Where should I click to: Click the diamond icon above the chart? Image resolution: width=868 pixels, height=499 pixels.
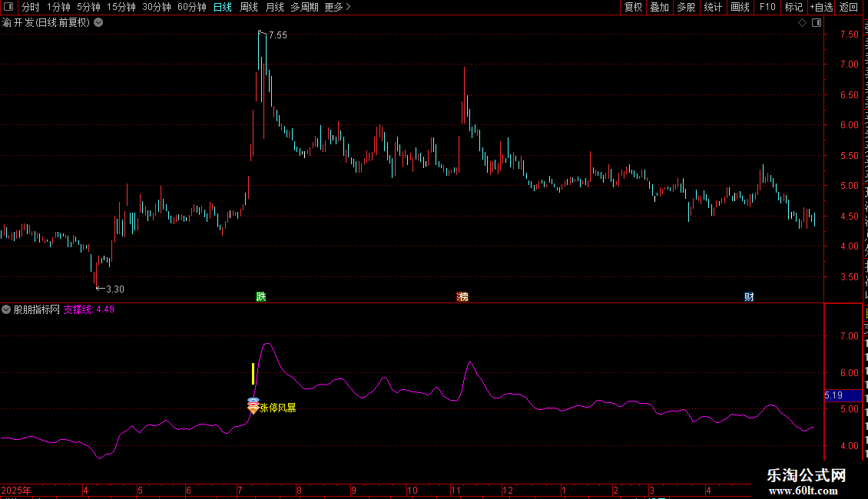click(x=802, y=23)
